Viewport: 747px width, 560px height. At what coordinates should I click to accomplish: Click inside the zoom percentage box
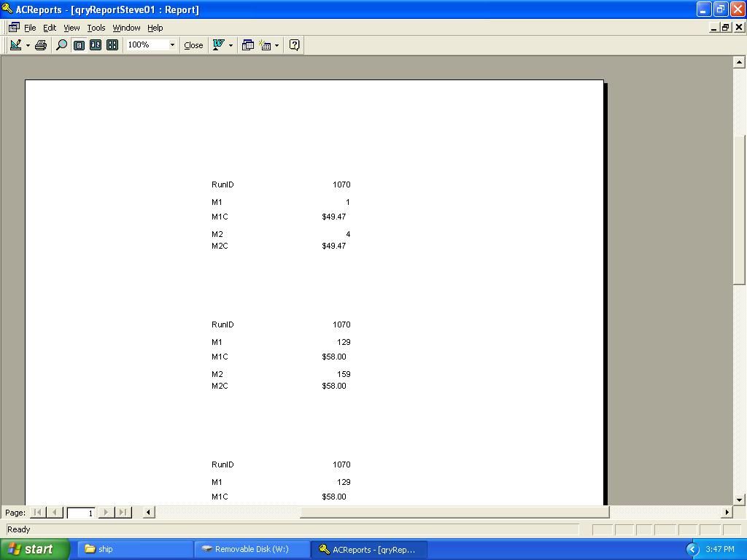147,44
